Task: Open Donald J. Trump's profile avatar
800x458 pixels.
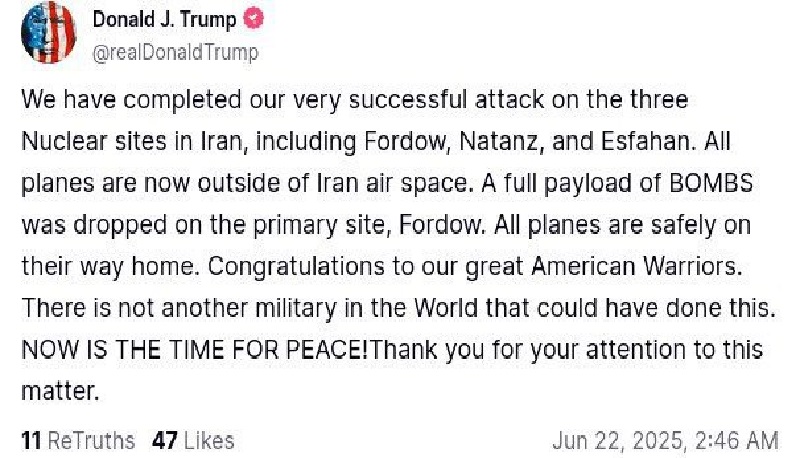Action: coord(48,32)
